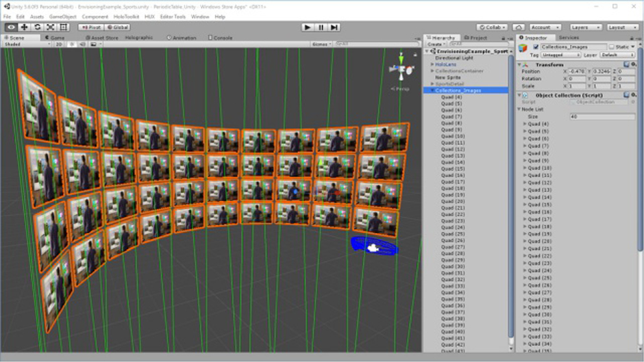Lock the Inspector panel

(x=632, y=38)
